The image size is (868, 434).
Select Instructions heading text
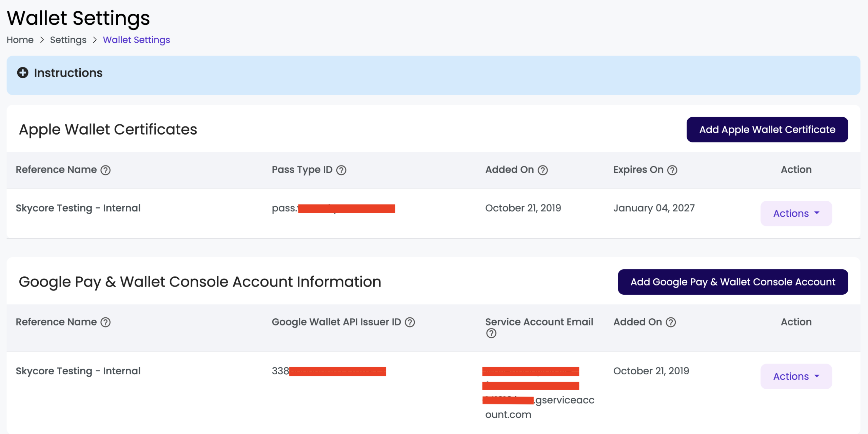[68, 73]
